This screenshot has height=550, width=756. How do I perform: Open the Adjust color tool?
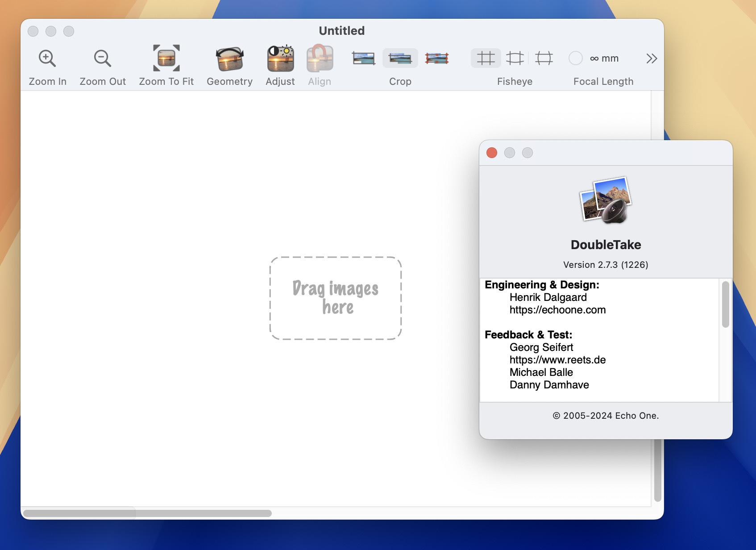[x=280, y=58]
